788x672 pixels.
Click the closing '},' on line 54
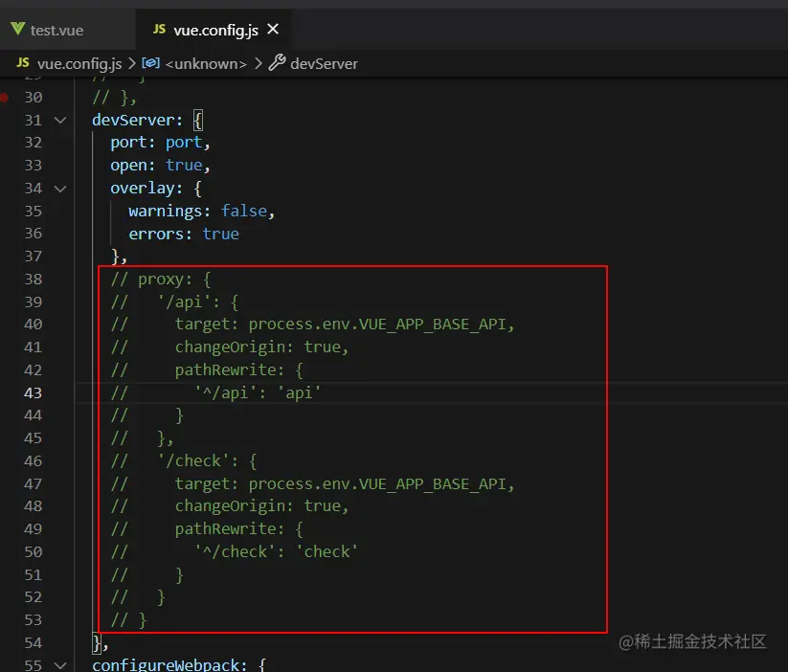tap(100, 643)
